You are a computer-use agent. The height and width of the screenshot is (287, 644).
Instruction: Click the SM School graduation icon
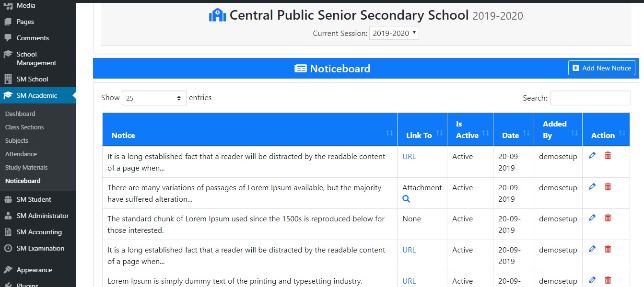[x=8, y=79]
